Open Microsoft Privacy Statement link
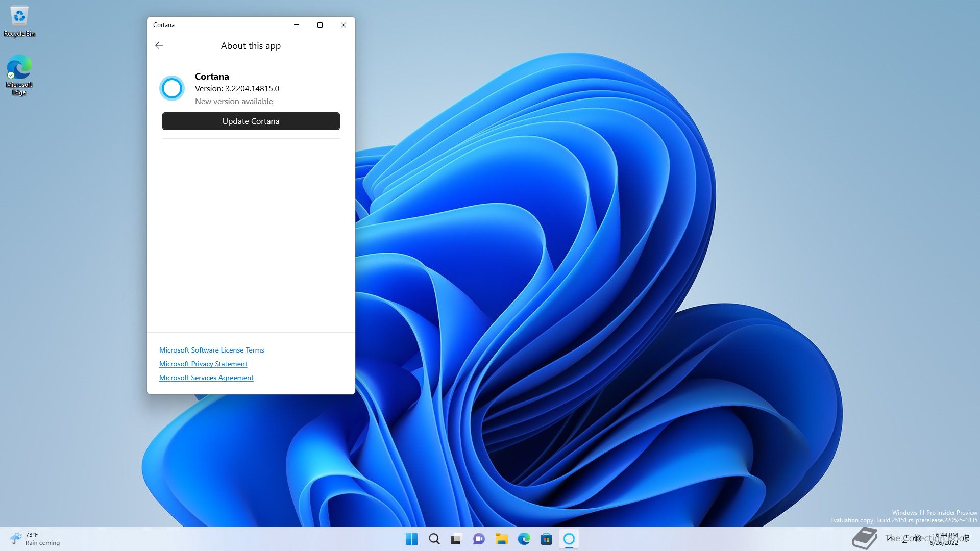Screen dimensions: 980x551 coord(203,364)
